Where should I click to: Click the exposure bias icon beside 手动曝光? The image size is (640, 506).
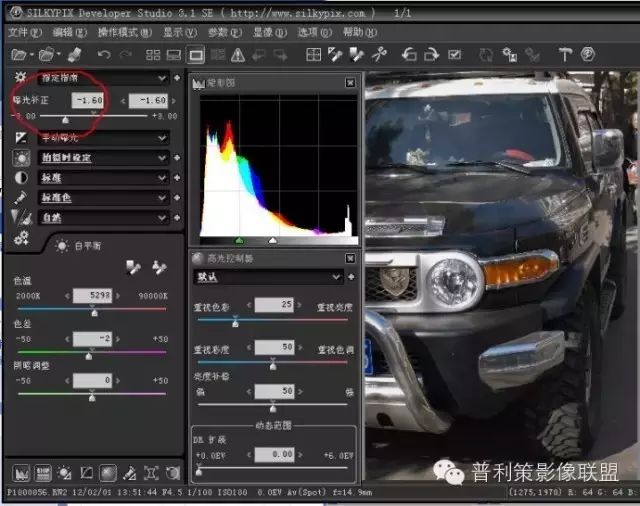pyautogui.click(x=21, y=138)
